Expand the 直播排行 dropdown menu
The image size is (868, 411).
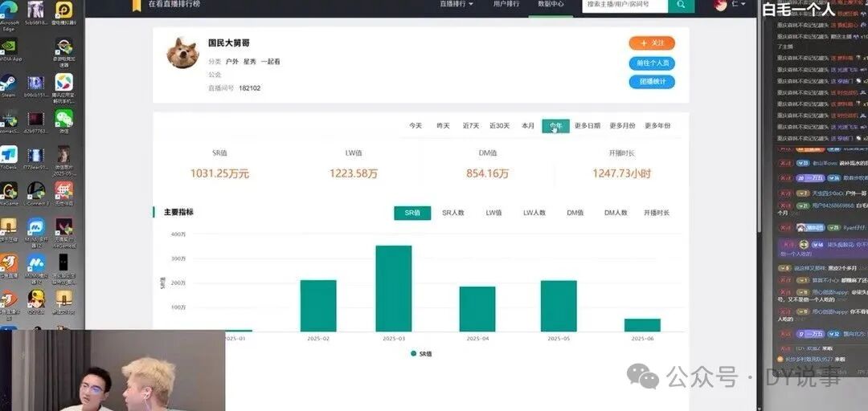(x=457, y=4)
